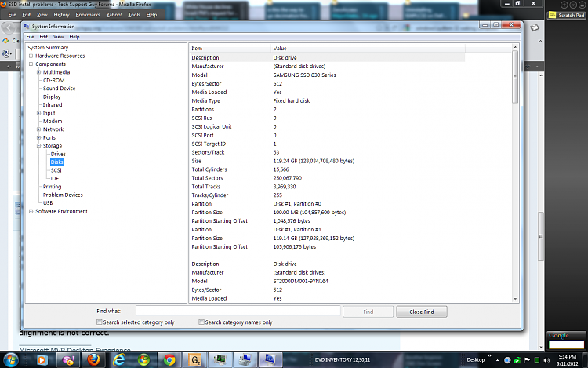
Task: Click SAMSUNG SSD 830 Series model value
Action: click(304, 75)
